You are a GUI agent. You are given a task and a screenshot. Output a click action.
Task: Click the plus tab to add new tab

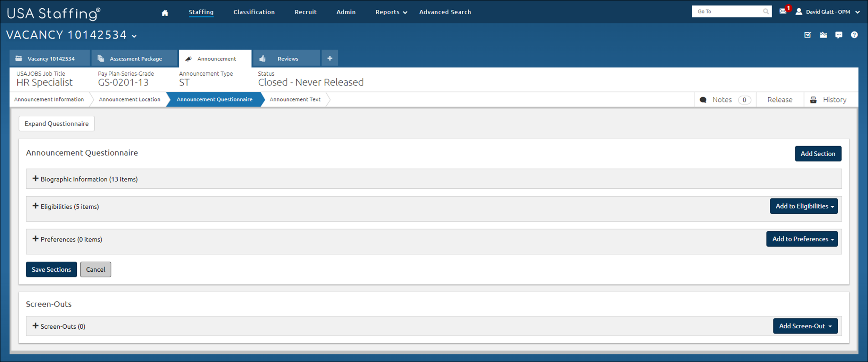pyautogui.click(x=329, y=58)
